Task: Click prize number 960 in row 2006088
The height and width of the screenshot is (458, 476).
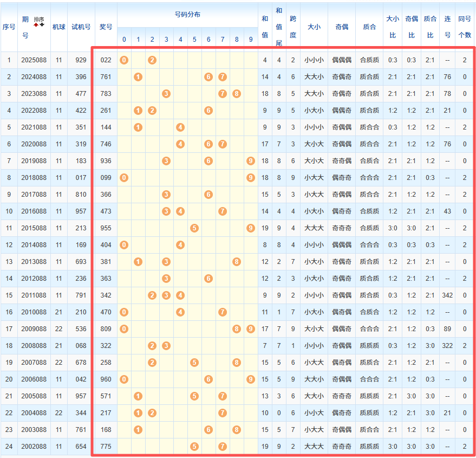Action: pyautogui.click(x=106, y=379)
